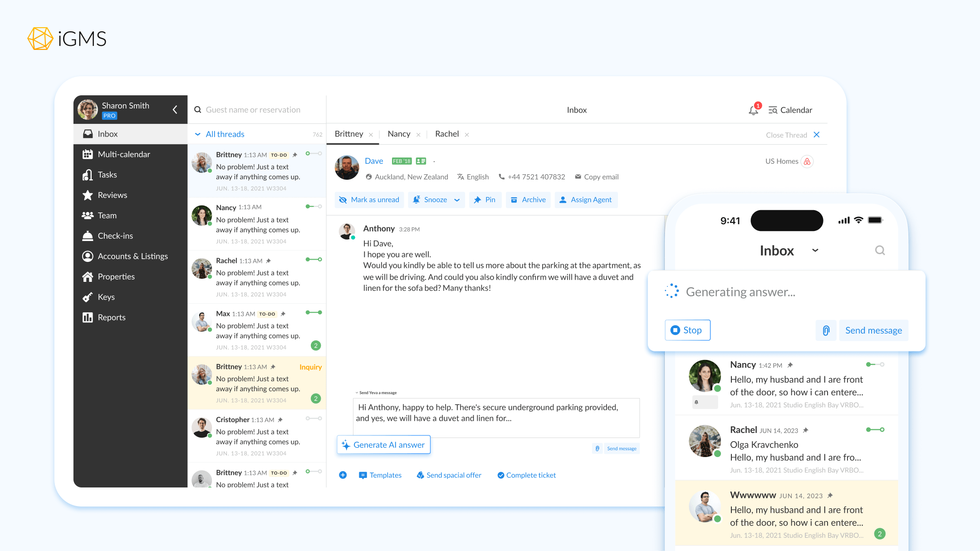Select the Reviews section in the sidebar

coord(112,195)
